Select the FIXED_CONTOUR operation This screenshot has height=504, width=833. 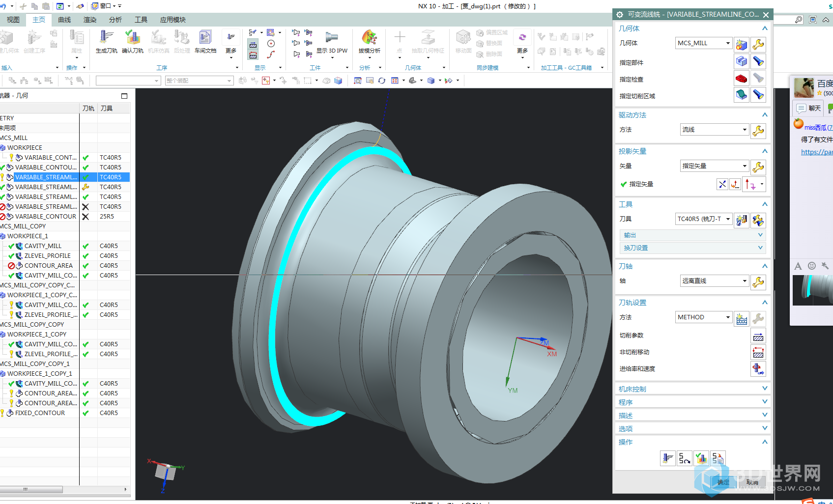[x=40, y=413]
